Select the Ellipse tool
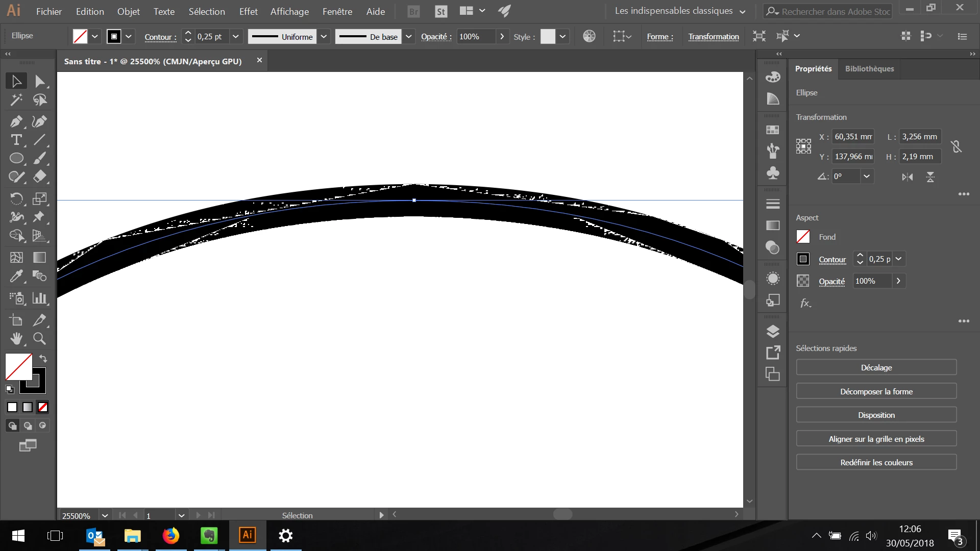The image size is (980, 551). (x=16, y=158)
